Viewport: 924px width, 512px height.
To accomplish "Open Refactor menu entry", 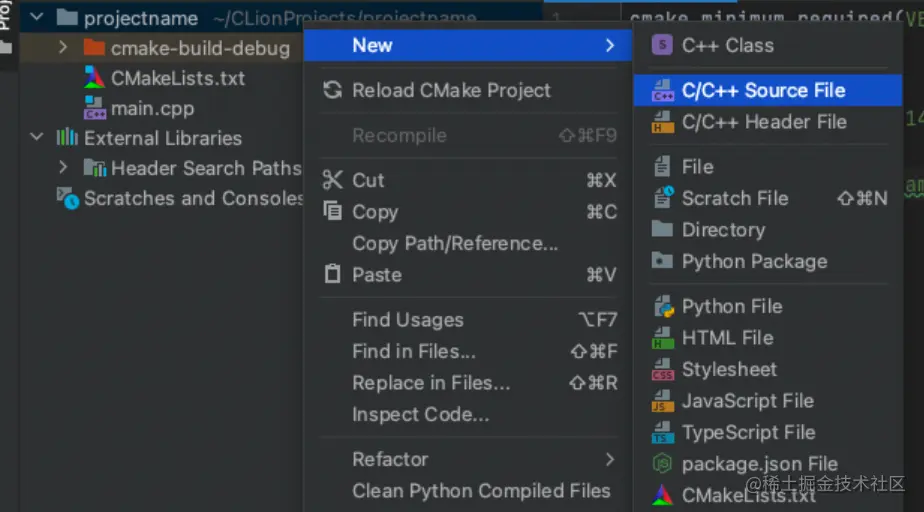I will (x=468, y=459).
